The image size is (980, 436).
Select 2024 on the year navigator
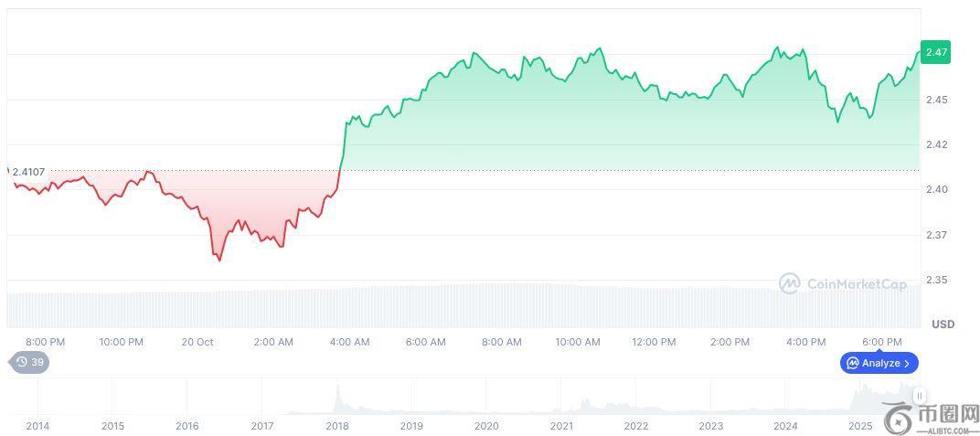tap(785, 426)
